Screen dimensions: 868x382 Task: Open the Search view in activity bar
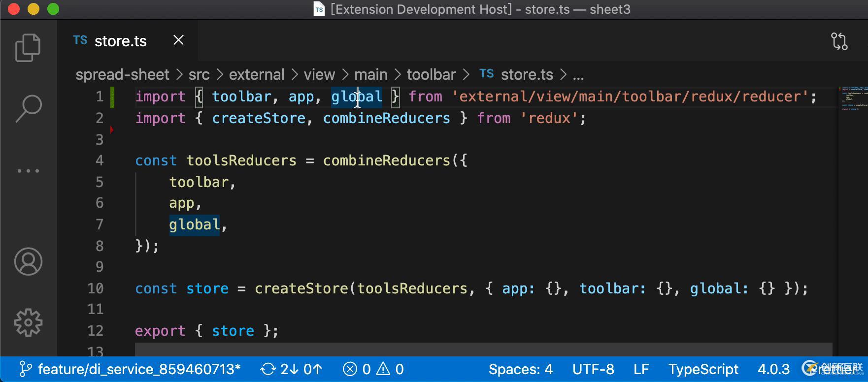tap(29, 108)
